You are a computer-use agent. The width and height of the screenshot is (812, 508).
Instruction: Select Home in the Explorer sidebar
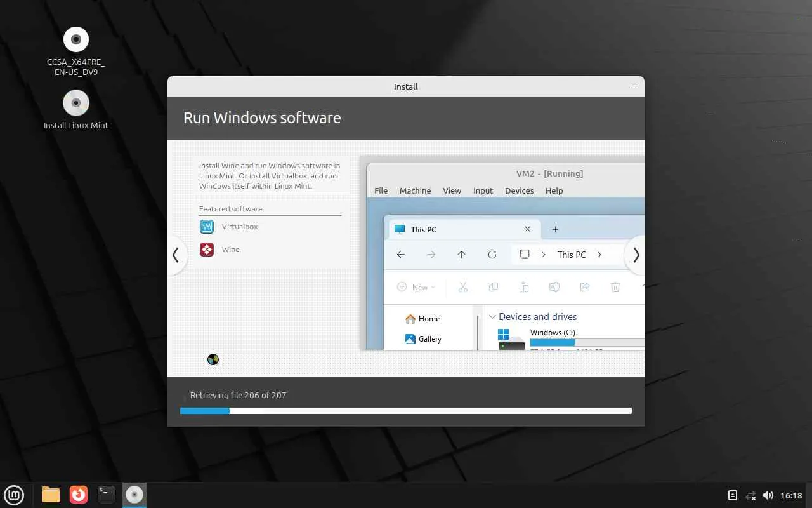[x=422, y=319]
